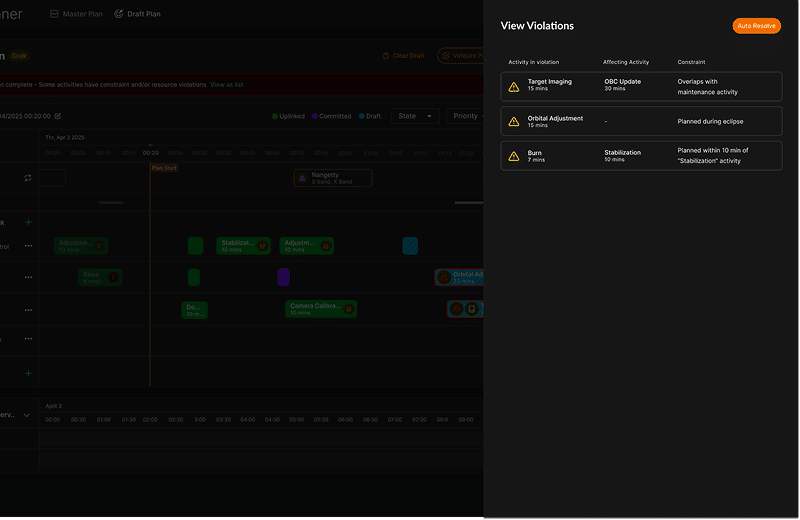Click warning icon for Target Imaging violation
This screenshot has height=520, width=800.
tap(514, 87)
